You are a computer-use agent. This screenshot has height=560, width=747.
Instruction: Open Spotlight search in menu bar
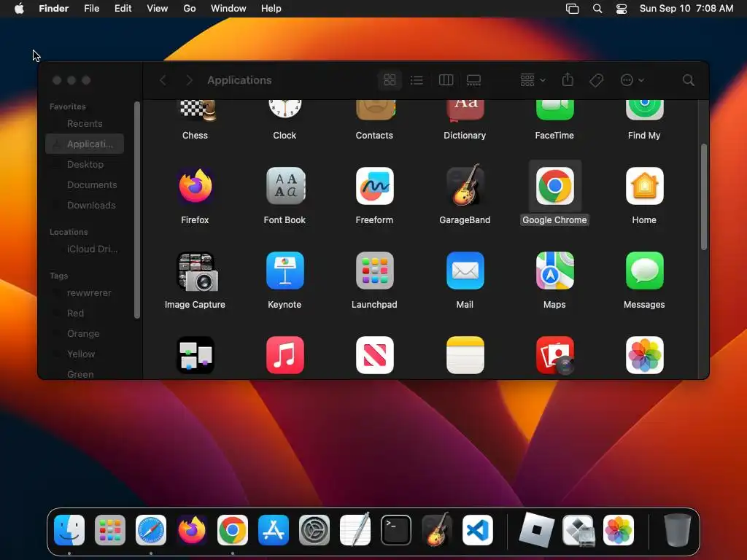pos(597,8)
